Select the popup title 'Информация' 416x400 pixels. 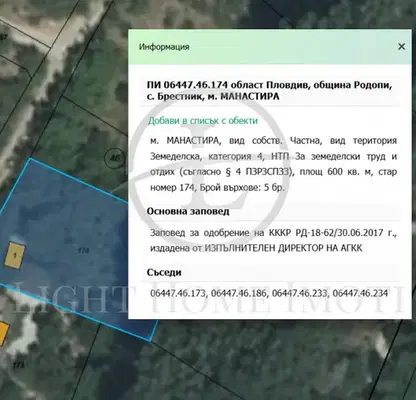point(164,47)
